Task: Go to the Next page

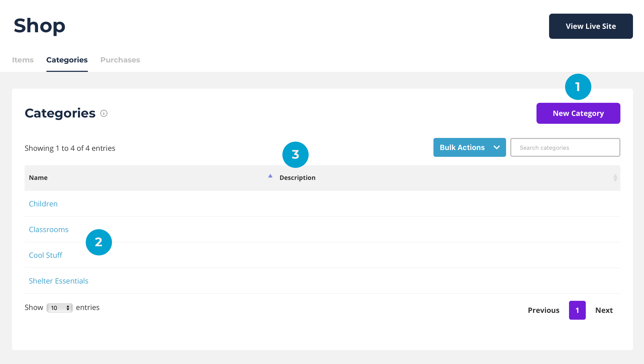Action: 604,310
